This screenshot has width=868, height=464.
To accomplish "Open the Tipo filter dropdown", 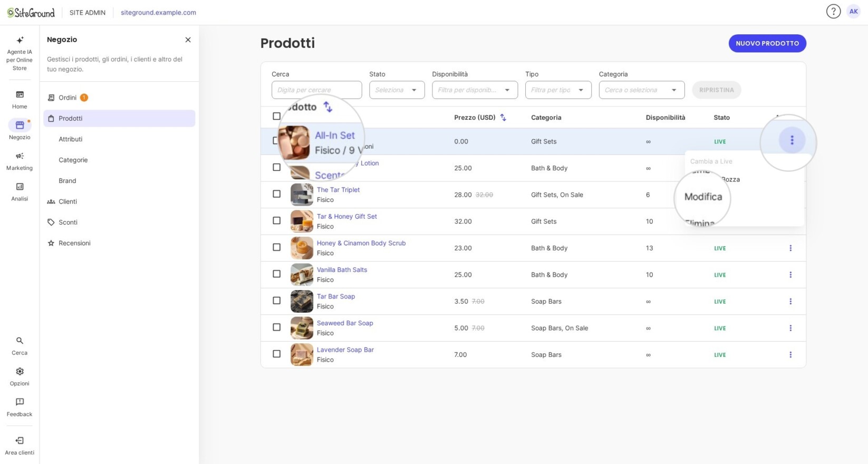I will point(558,90).
